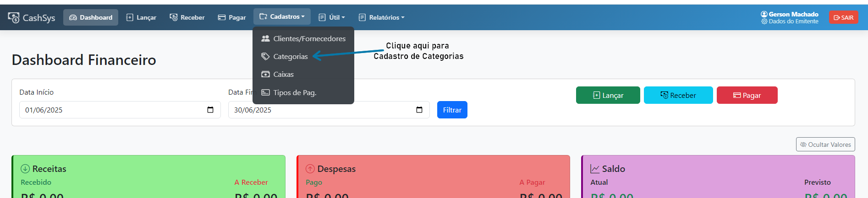
Task: Select Categorias in the Cadastros menu
Action: click(x=303, y=56)
